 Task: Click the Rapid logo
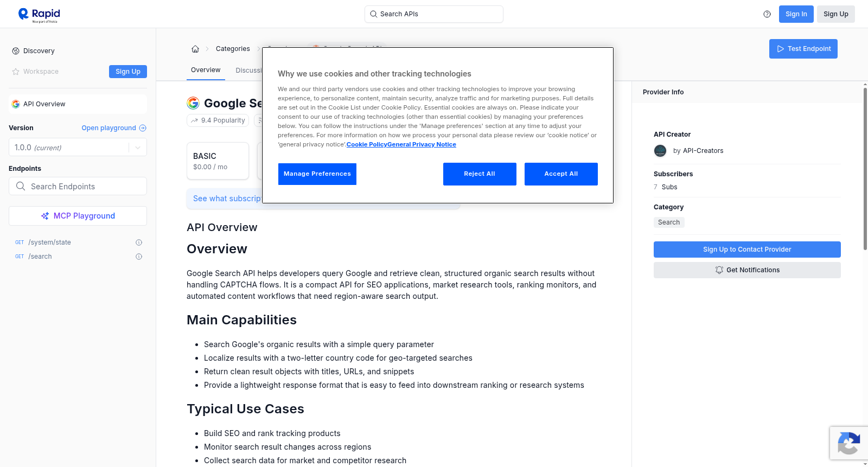click(x=39, y=15)
